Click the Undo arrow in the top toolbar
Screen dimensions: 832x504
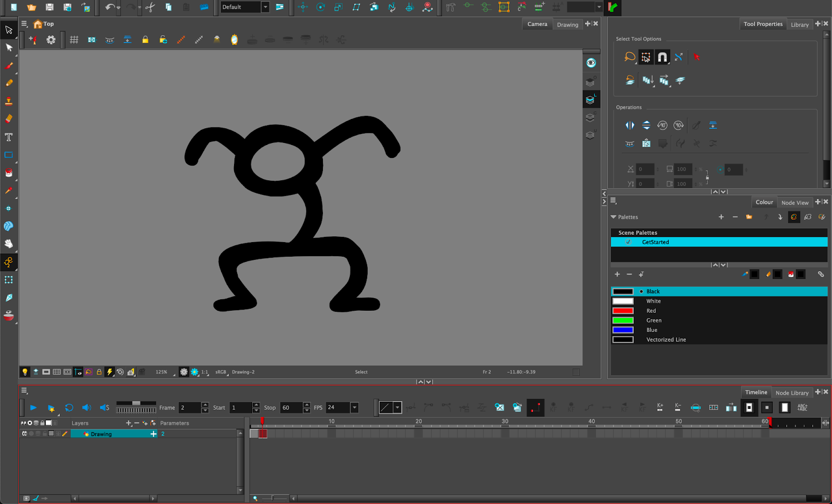(109, 7)
